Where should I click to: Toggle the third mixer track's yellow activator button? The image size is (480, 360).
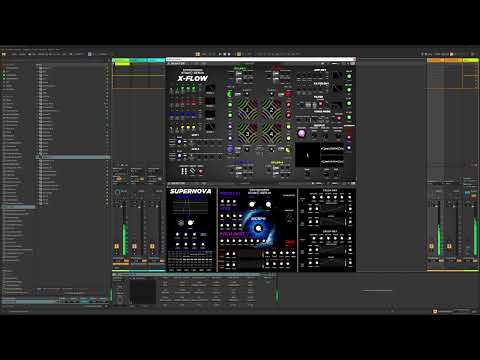click(x=152, y=246)
